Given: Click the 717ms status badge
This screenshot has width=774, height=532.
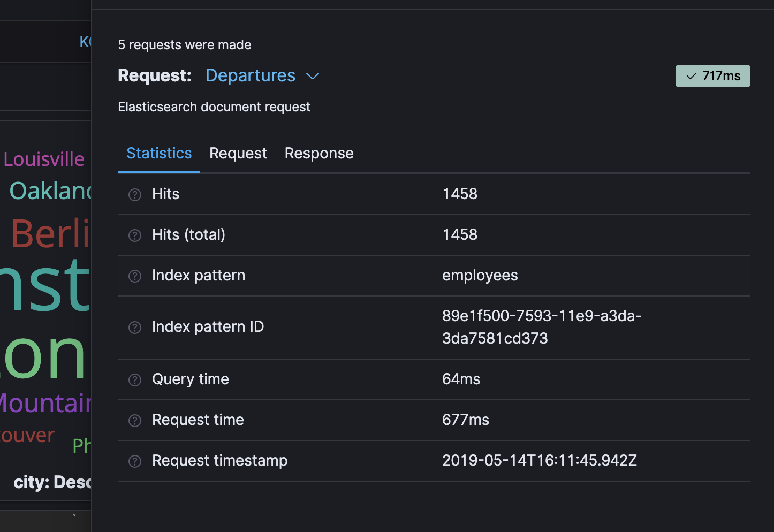Looking at the screenshot, I should click(x=713, y=76).
